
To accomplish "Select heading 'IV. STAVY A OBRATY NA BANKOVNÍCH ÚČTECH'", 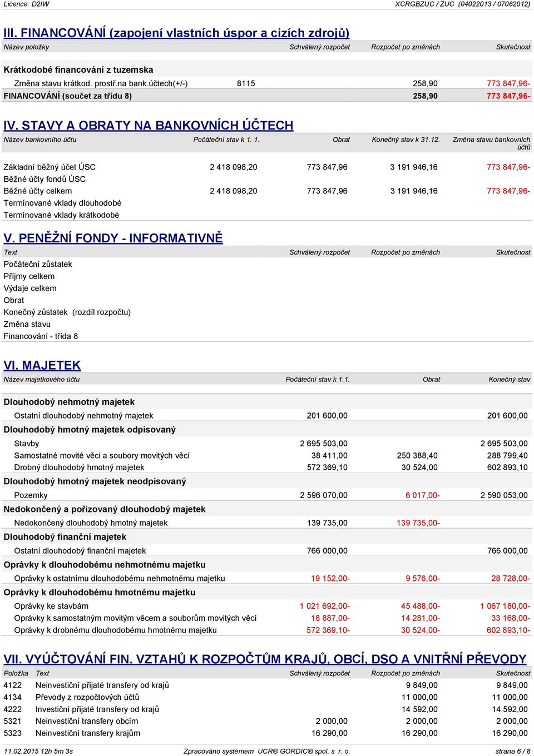I will 149,126.
